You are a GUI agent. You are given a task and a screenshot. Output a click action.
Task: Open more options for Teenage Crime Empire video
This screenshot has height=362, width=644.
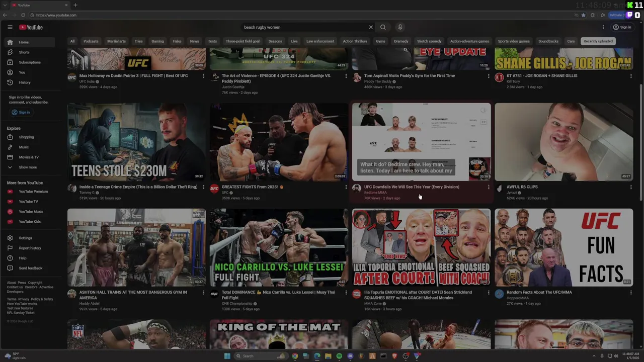point(203,187)
